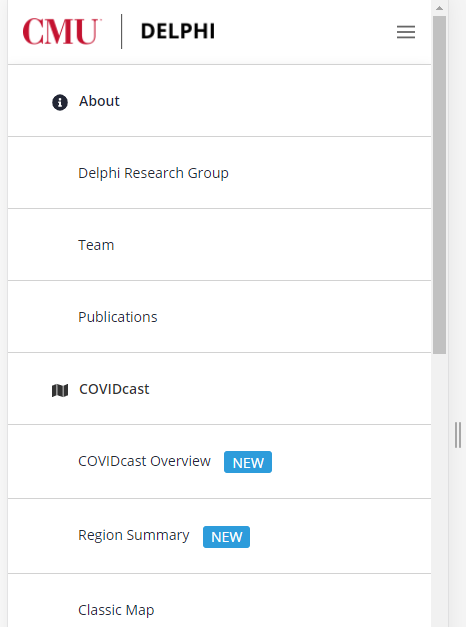Image resolution: width=466 pixels, height=627 pixels.
Task: Click the scrollbar up arrow
Action: [439, 8]
